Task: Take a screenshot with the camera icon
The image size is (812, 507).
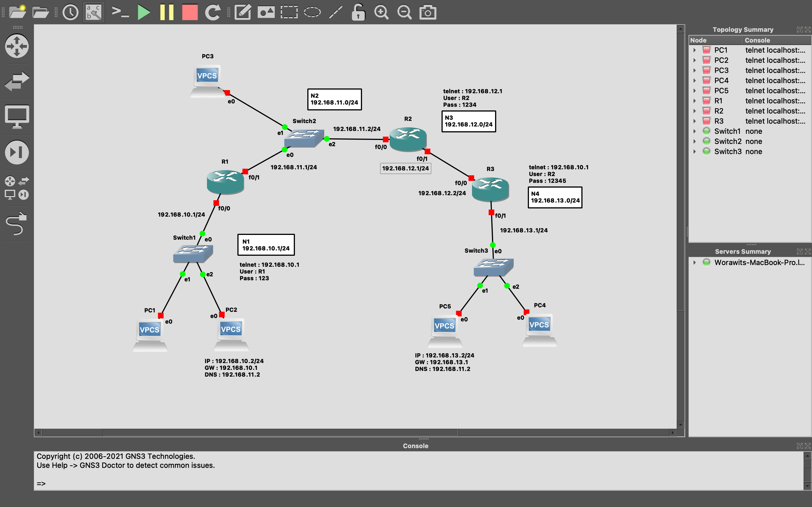Action: 428,12
